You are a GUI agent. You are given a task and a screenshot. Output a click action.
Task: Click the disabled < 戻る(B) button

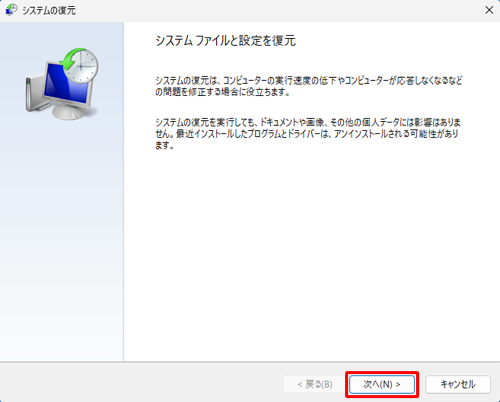point(315,384)
